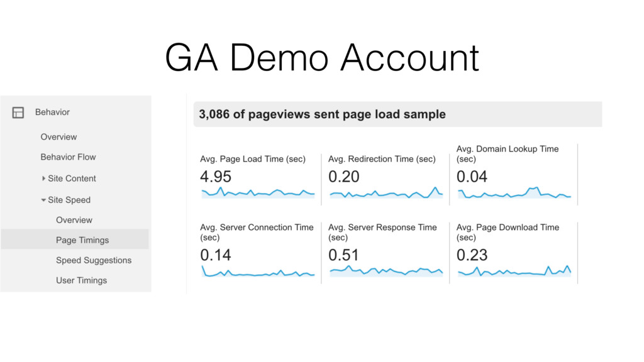Screen dimensions: 644x362
Task: Click the 0.14 server connection value
Action: click(216, 255)
